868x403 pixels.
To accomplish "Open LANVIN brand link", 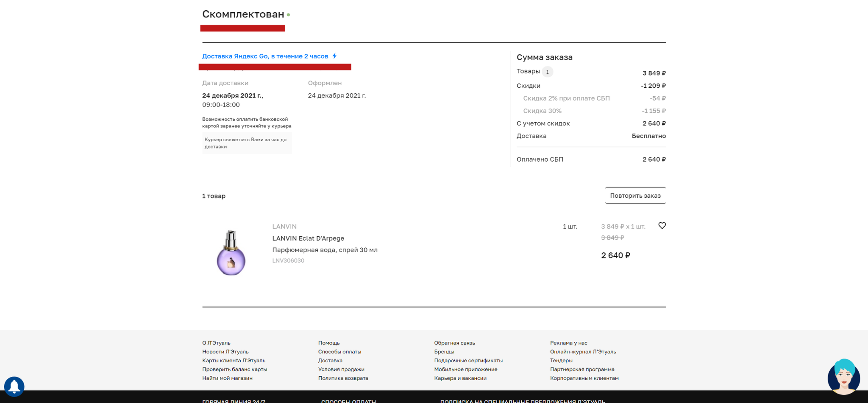I will click(x=284, y=227).
